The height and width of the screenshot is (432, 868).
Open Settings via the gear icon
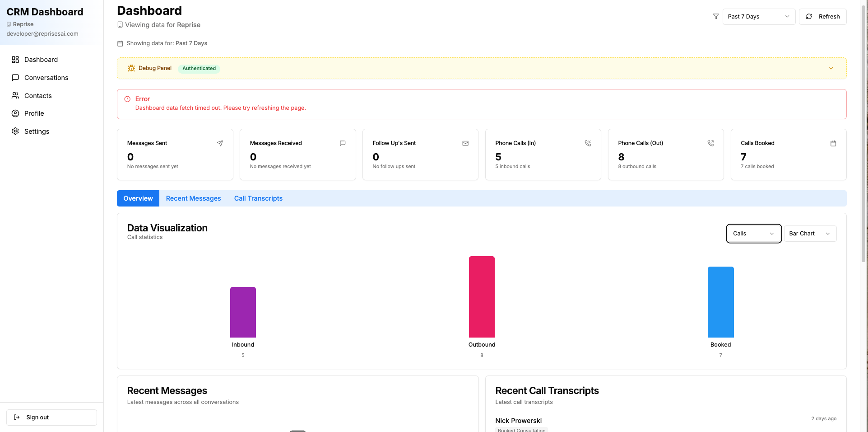tap(15, 131)
